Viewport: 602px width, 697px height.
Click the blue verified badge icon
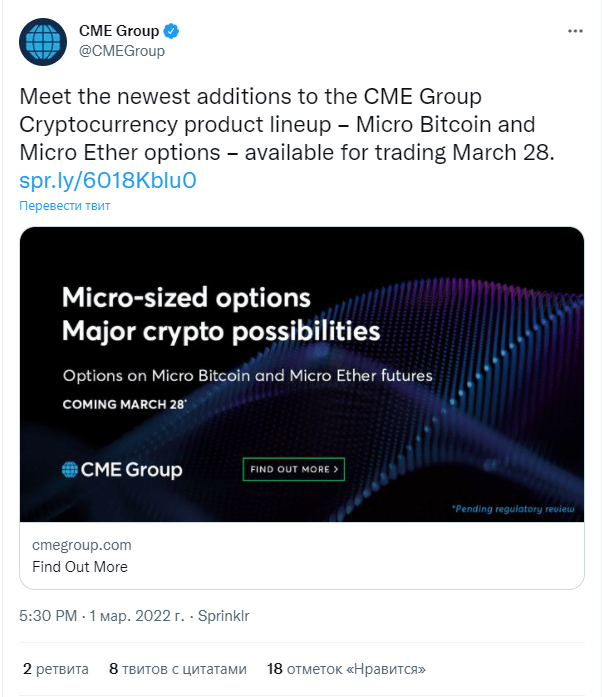click(x=171, y=31)
